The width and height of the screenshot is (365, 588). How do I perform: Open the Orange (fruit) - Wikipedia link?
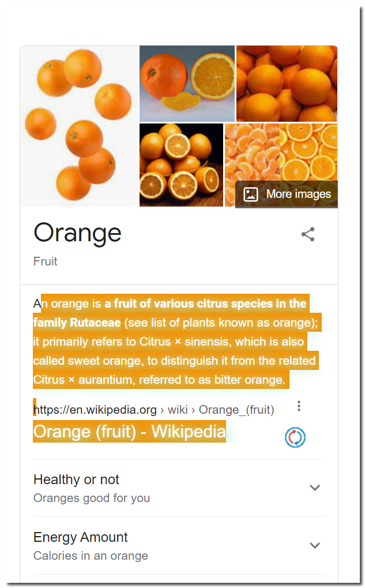pyautogui.click(x=130, y=431)
